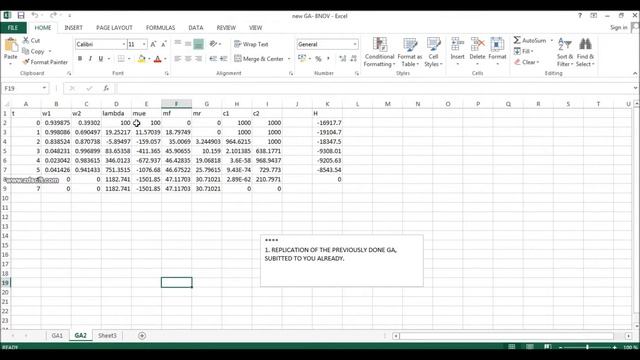Image resolution: width=640 pixels, height=360 pixels.
Task: Click the orientation text angle icon
Action: tap(213, 44)
